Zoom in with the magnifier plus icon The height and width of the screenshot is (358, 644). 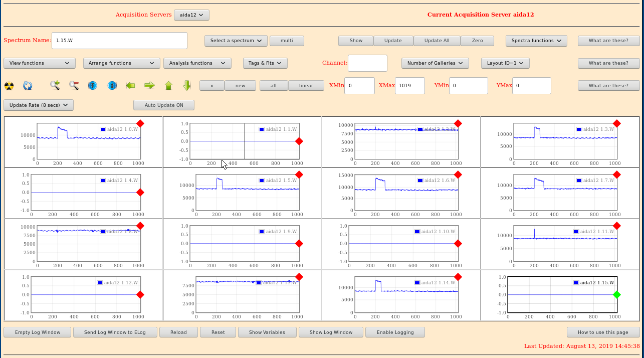tap(55, 86)
